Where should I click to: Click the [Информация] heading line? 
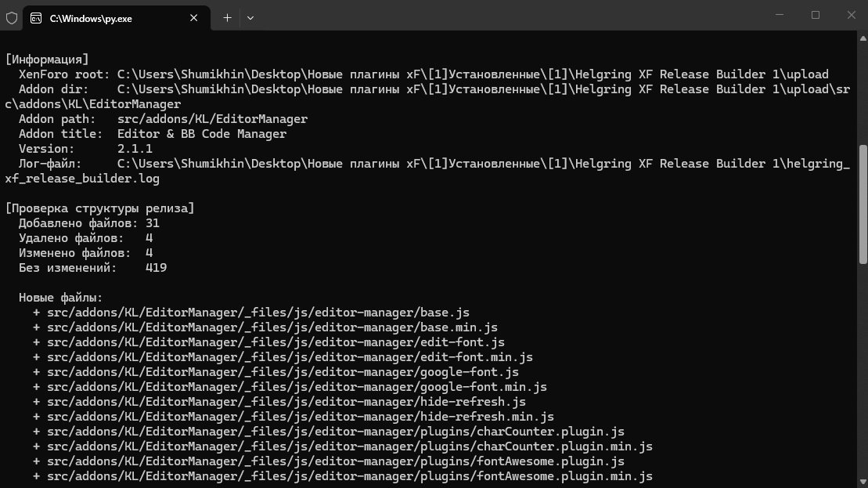click(x=47, y=60)
